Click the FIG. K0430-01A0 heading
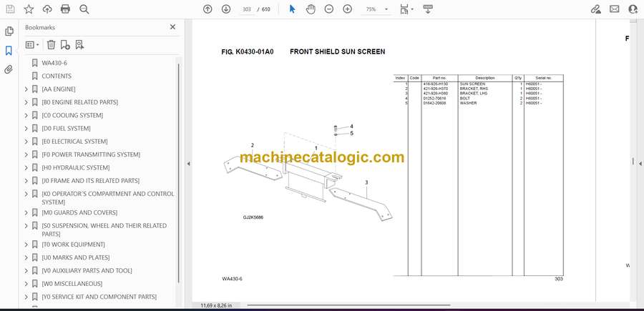 click(248, 51)
